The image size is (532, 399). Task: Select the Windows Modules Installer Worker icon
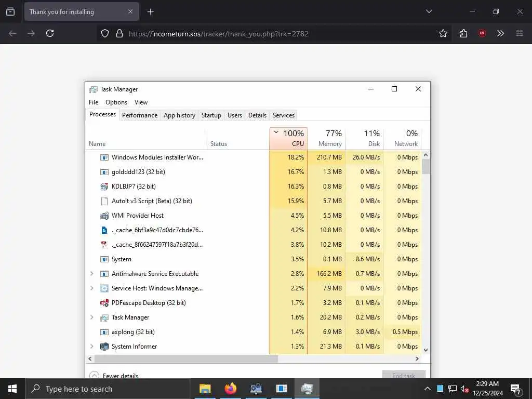pos(104,157)
